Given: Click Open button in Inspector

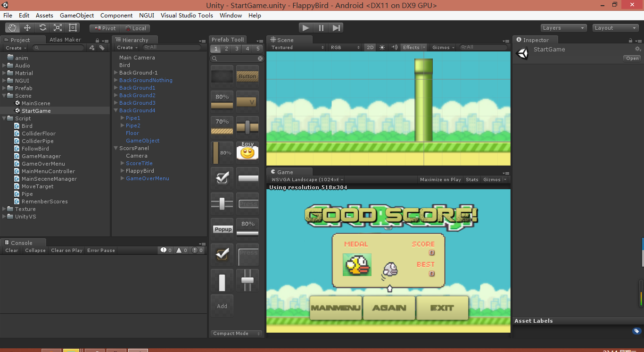Looking at the screenshot, I should (x=632, y=59).
